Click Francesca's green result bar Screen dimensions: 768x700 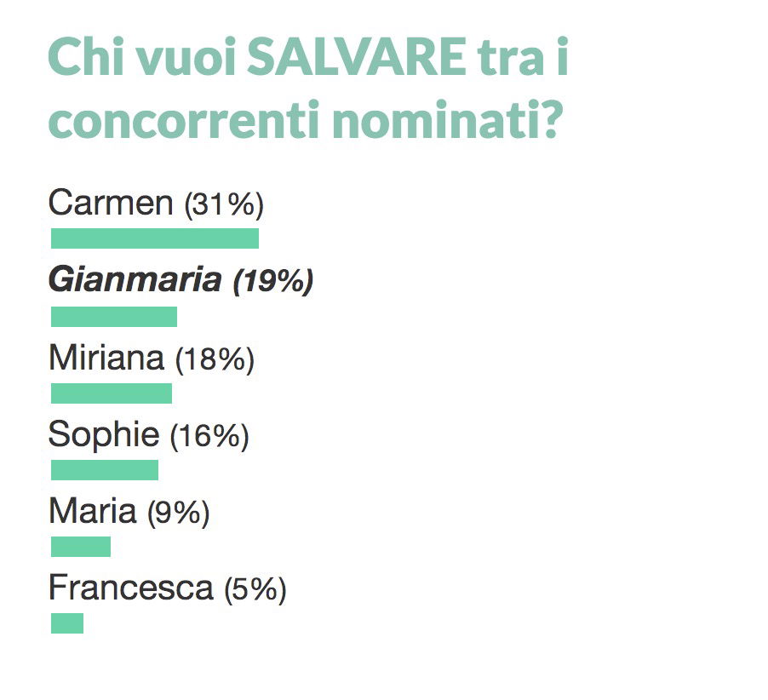[x=67, y=623]
